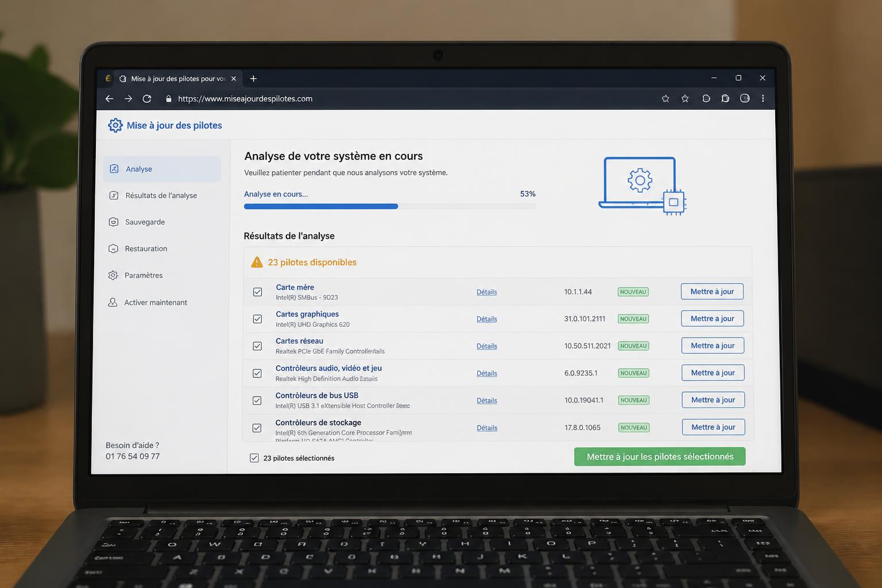Click the gear logo beside Mise à jour des pilotes
The height and width of the screenshot is (588, 882).
pyautogui.click(x=115, y=125)
